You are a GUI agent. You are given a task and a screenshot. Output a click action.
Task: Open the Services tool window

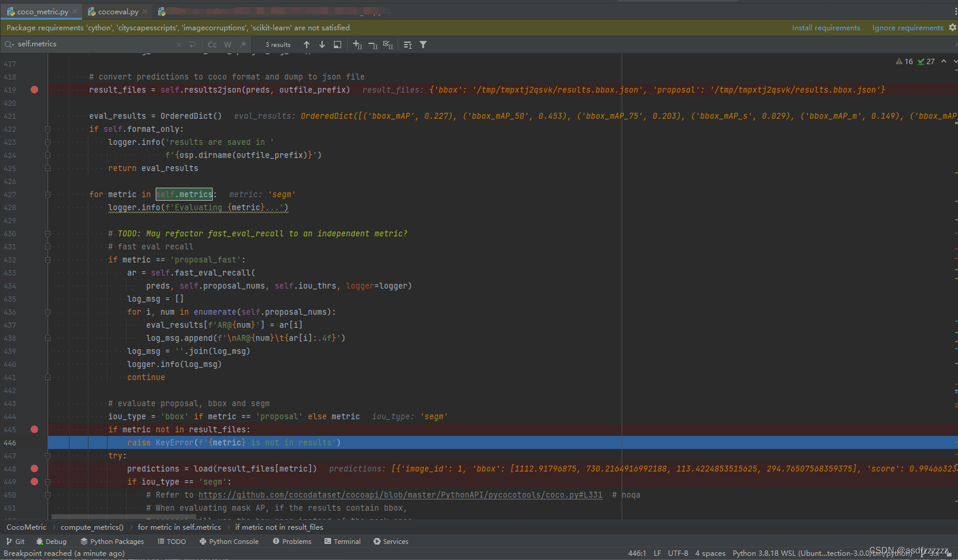(x=390, y=542)
